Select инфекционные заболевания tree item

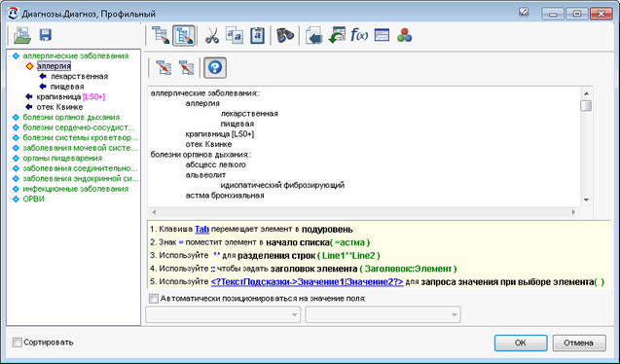(77, 189)
